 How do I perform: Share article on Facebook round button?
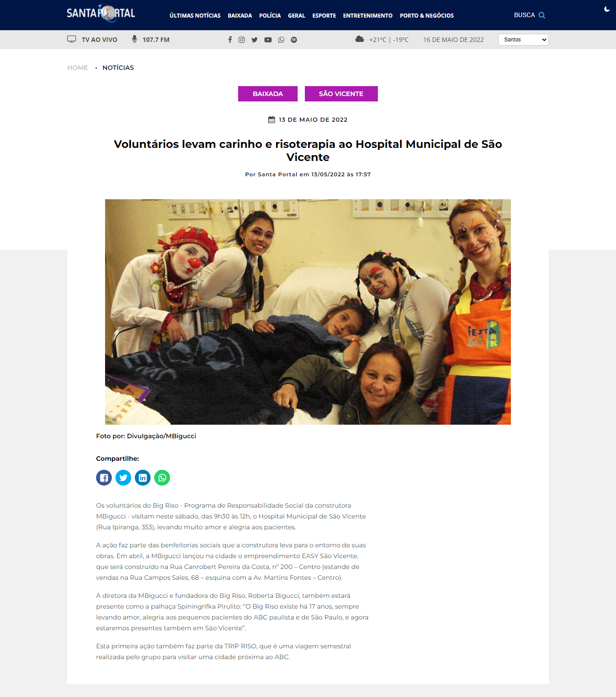click(104, 477)
